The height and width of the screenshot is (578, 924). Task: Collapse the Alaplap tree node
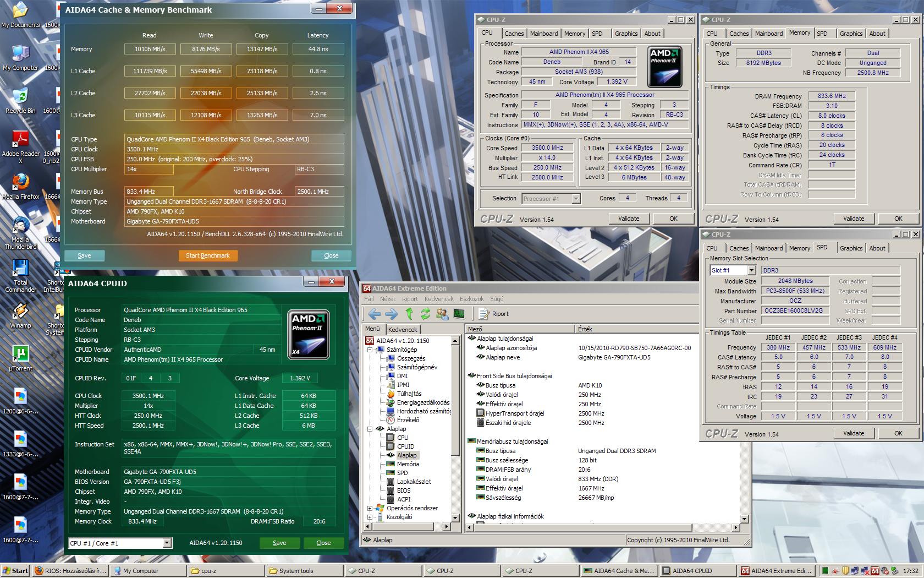click(370, 429)
